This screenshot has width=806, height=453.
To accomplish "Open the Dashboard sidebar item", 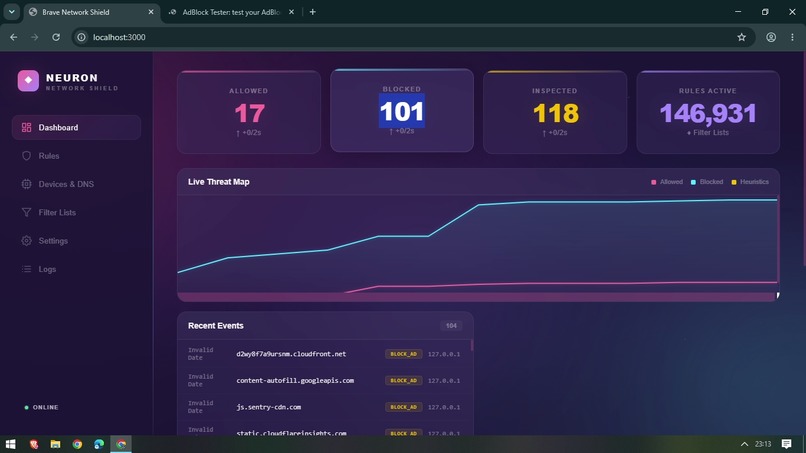I will pos(76,128).
